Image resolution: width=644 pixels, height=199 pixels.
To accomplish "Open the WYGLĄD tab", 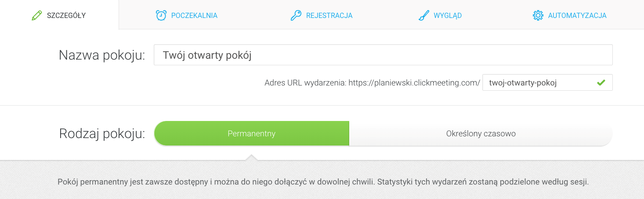I will tap(447, 16).
